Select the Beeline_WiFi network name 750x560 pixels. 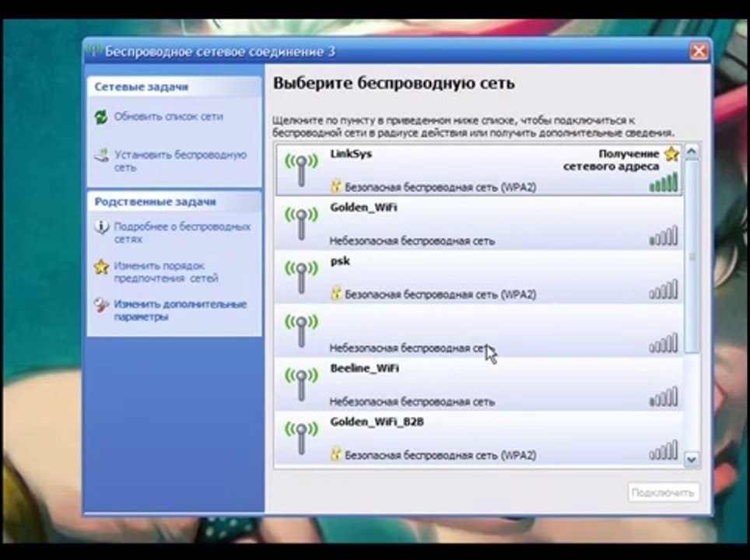364,368
